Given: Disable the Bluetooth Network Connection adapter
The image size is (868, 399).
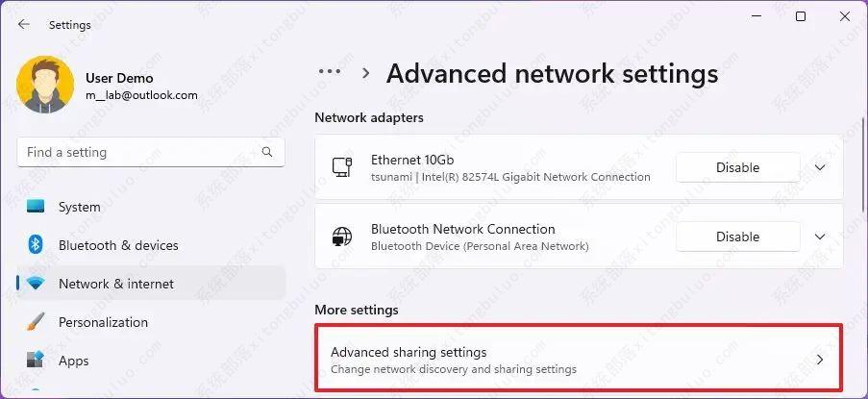Looking at the screenshot, I should 737,237.
